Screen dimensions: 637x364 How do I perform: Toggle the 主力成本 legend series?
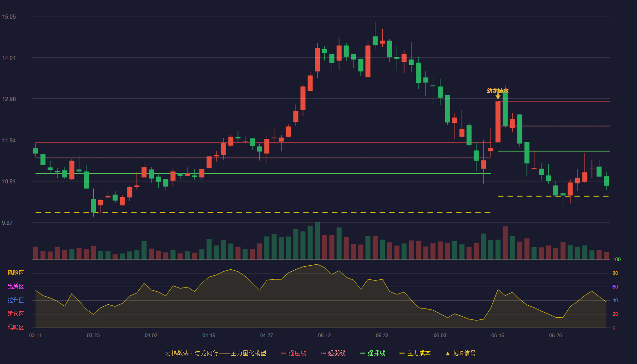(x=415, y=353)
